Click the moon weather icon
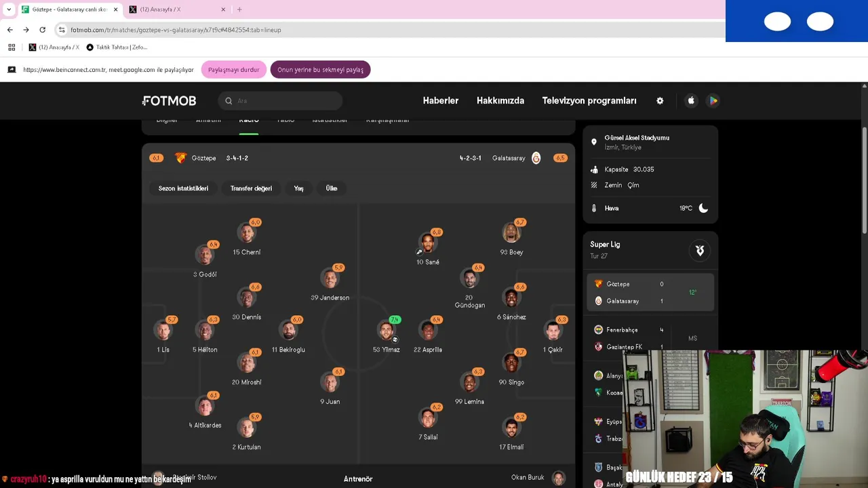This screenshot has width=868, height=488. [703, 208]
